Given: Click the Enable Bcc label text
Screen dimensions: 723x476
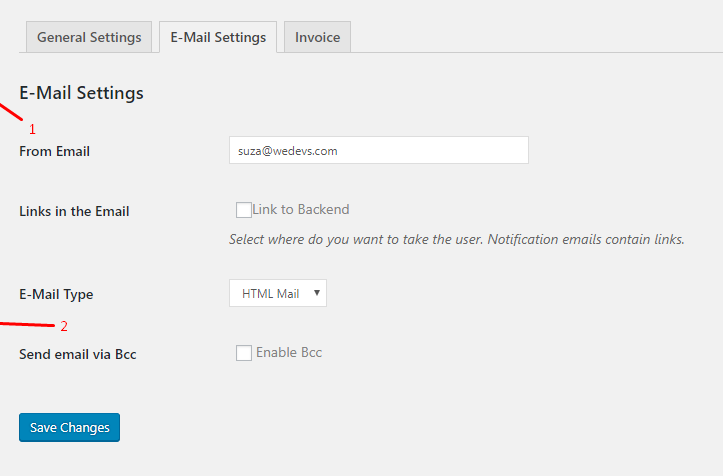Looking at the screenshot, I should tap(289, 352).
